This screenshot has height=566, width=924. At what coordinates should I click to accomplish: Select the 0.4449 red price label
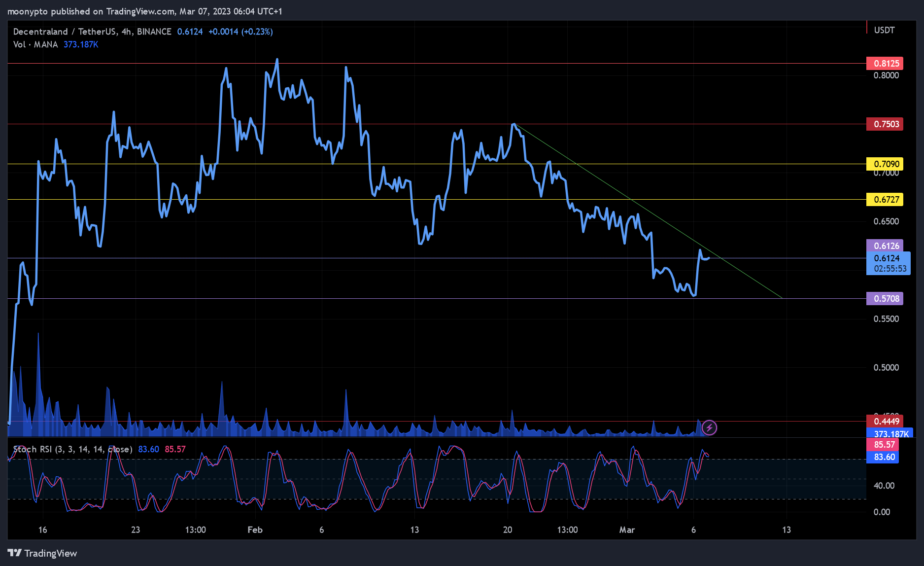(885, 421)
